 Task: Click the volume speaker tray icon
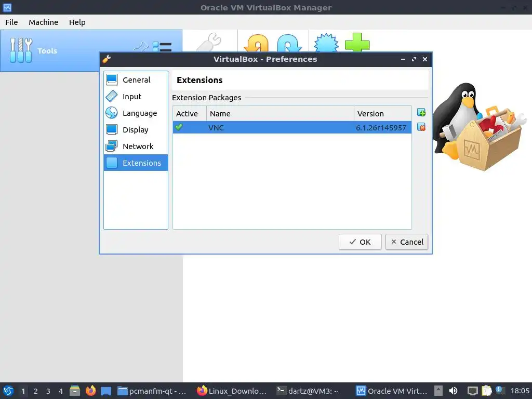pos(453,391)
